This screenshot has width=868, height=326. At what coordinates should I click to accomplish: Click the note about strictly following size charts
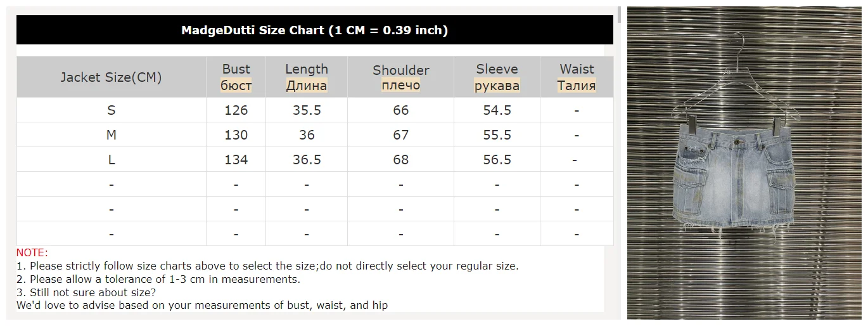(267, 266)
